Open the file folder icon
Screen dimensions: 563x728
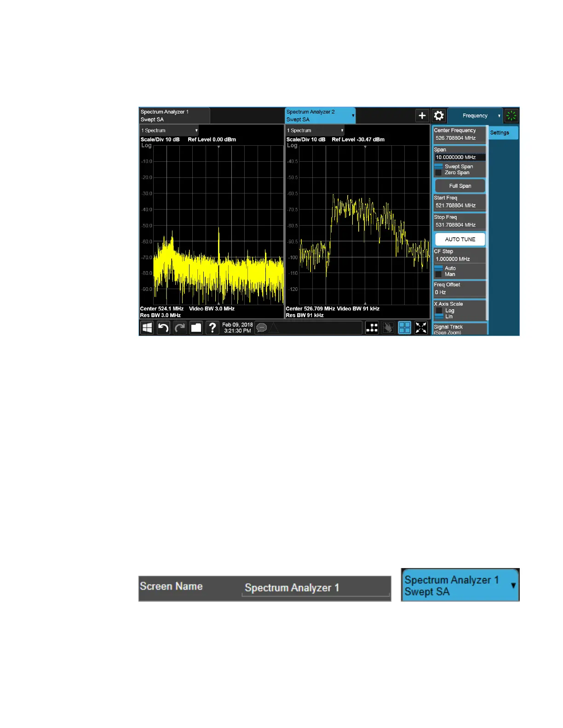point(196,328)
